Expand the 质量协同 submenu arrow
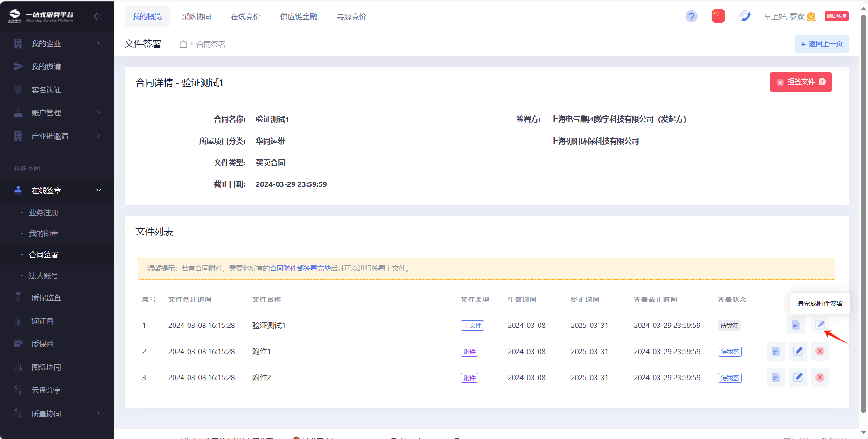Screen dimensions: 868x439 98,413
